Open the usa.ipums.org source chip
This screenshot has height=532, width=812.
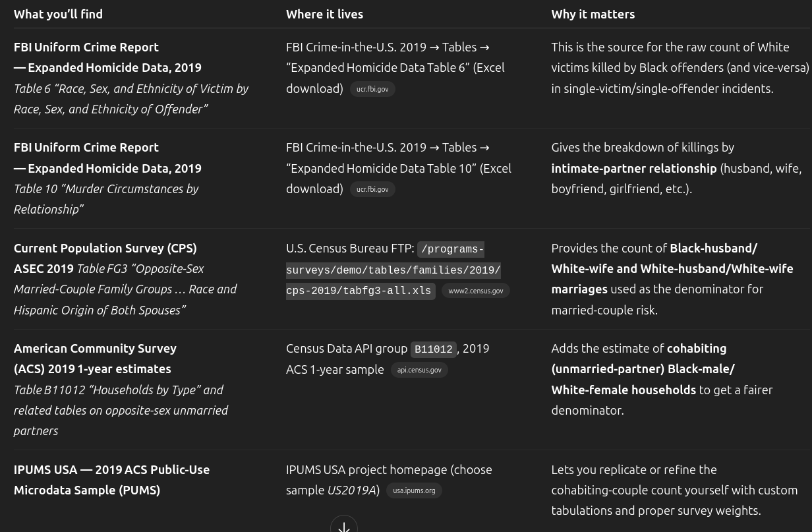coord(414,490)
